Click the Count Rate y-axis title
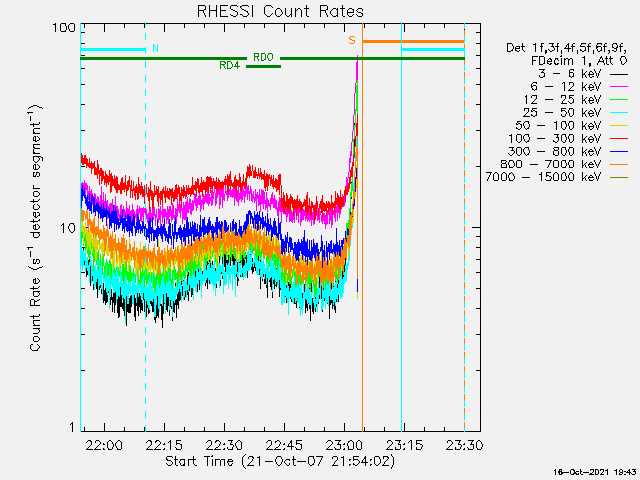Screen dimensions: 640x480 (x=36, y=228)
